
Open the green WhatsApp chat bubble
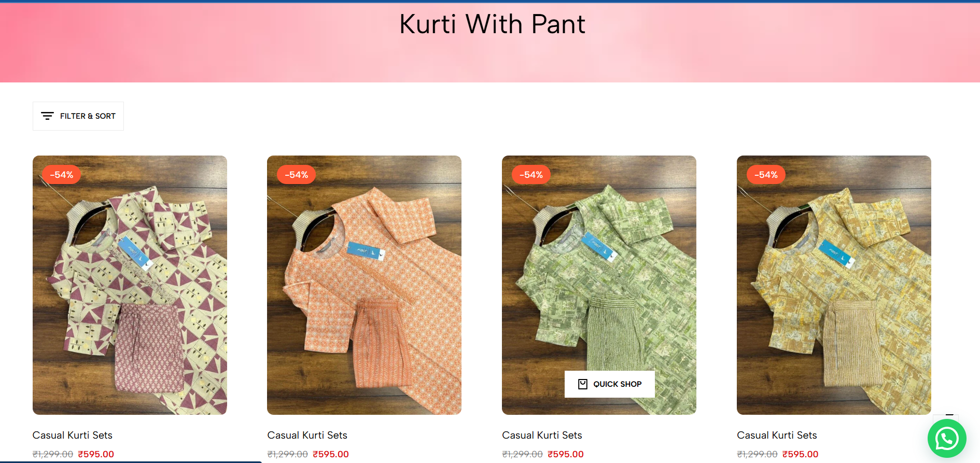[947, 439]
